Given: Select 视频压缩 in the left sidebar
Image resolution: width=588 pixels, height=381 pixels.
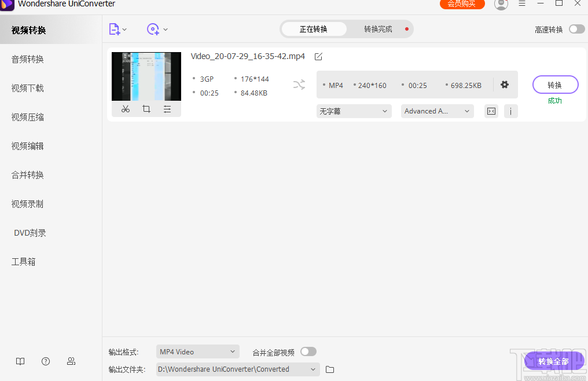Looking at the screenshot, I should coord(27,116).
